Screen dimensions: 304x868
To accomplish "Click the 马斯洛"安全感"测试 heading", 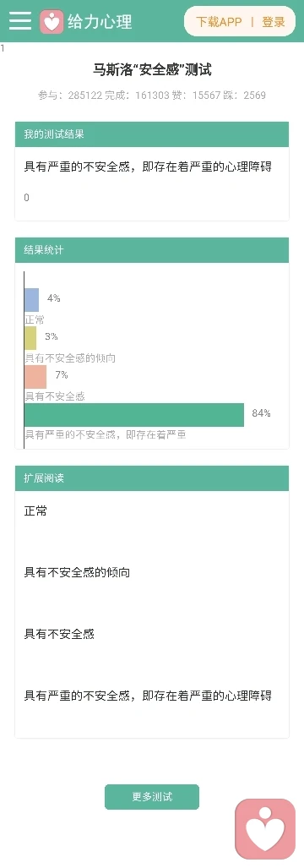I will 152,70.
